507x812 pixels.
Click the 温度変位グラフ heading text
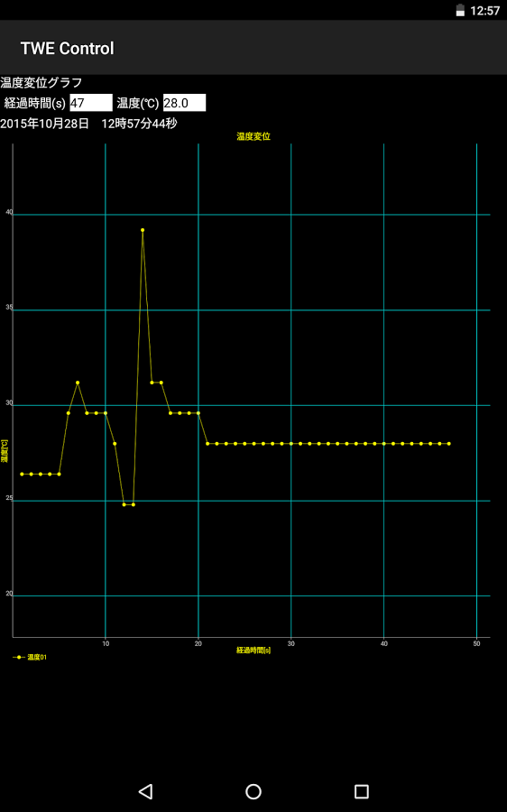[x=41, y=83]
